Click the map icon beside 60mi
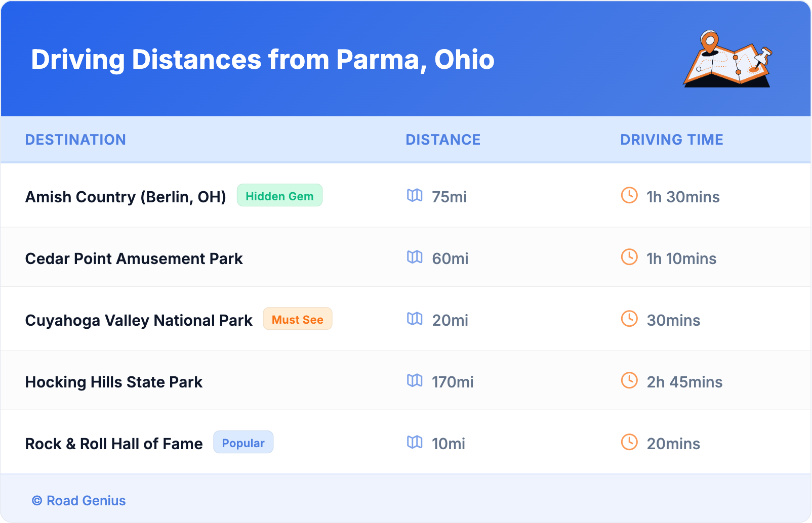Viewport: 812px width, 523px height. 415,257
